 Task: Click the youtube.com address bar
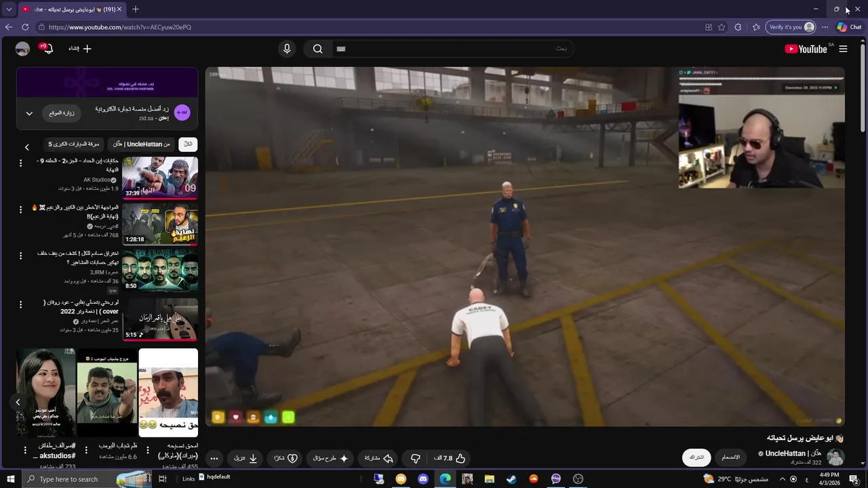coord(366,27)
